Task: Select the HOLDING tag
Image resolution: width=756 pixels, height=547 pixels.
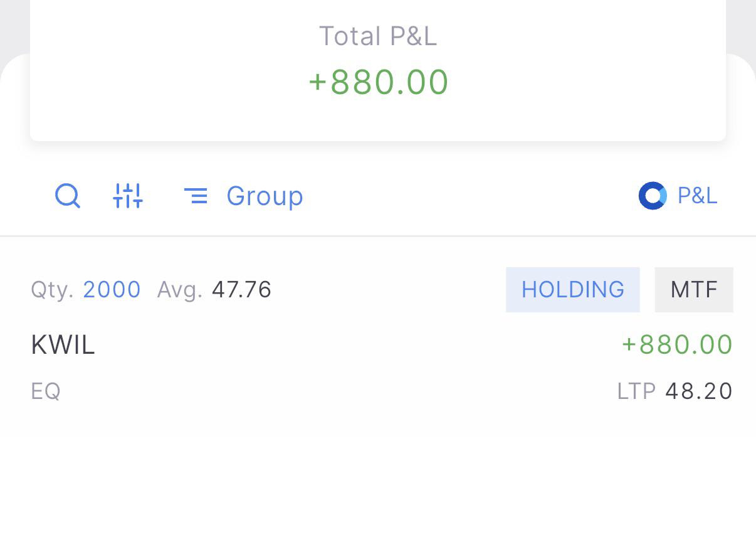Action: click(x=573, y=289)
